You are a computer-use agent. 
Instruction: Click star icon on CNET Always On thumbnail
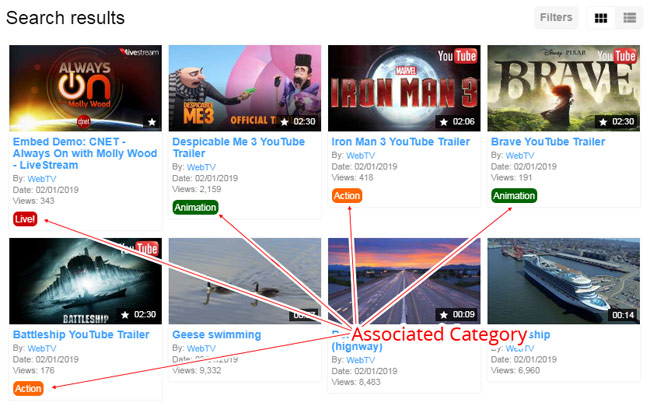[x=152, y=122]
